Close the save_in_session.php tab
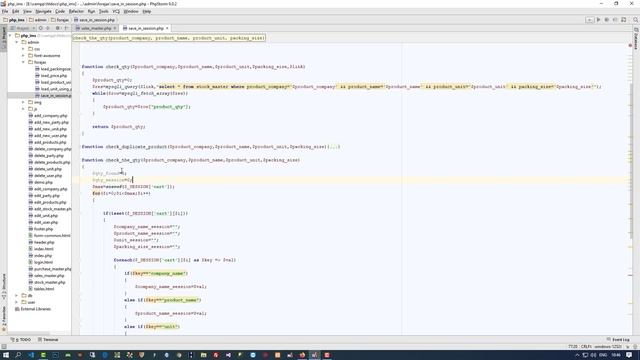The width and height of the screenshot is (640, 360). pyautogui.click(x=167, y=28)
